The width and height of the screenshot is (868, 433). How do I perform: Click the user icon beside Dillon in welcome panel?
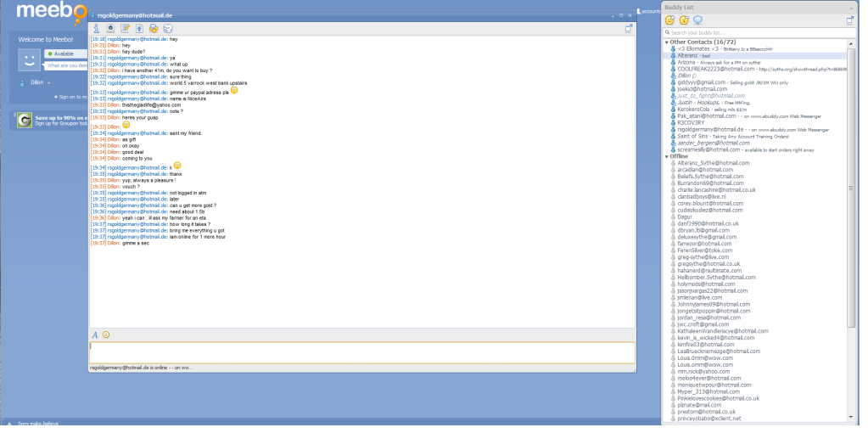coord(23,83)
